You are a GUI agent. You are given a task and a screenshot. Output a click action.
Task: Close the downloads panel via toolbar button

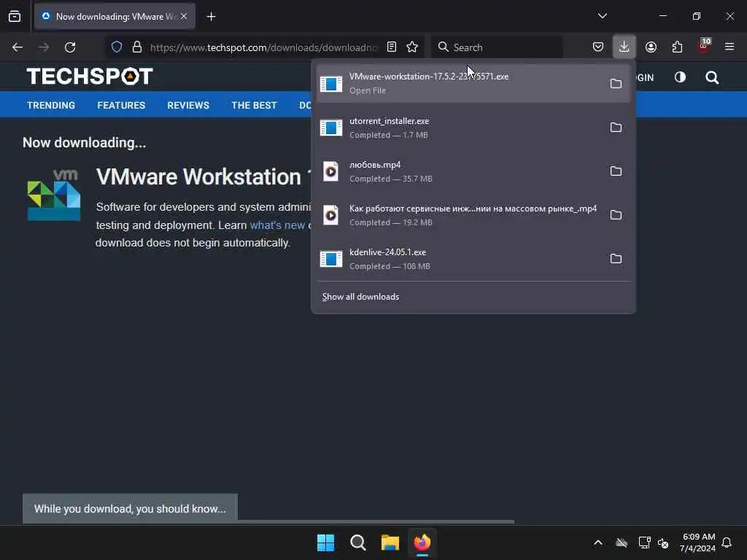[624, 47]
